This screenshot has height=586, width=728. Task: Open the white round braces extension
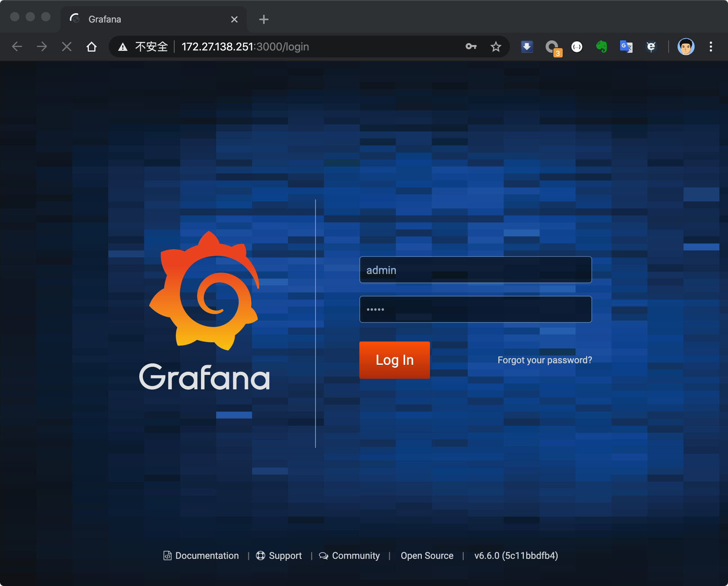click(577, 47)
